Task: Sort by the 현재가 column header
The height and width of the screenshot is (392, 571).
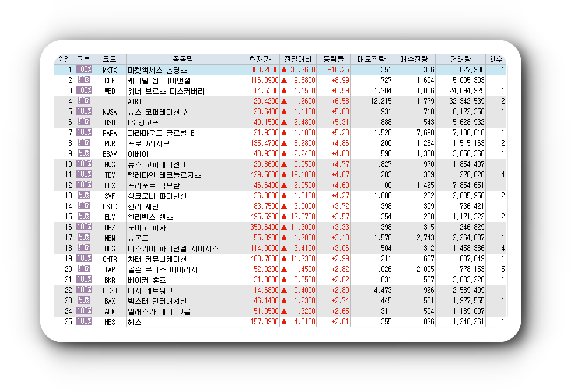Action: point(260,59)
